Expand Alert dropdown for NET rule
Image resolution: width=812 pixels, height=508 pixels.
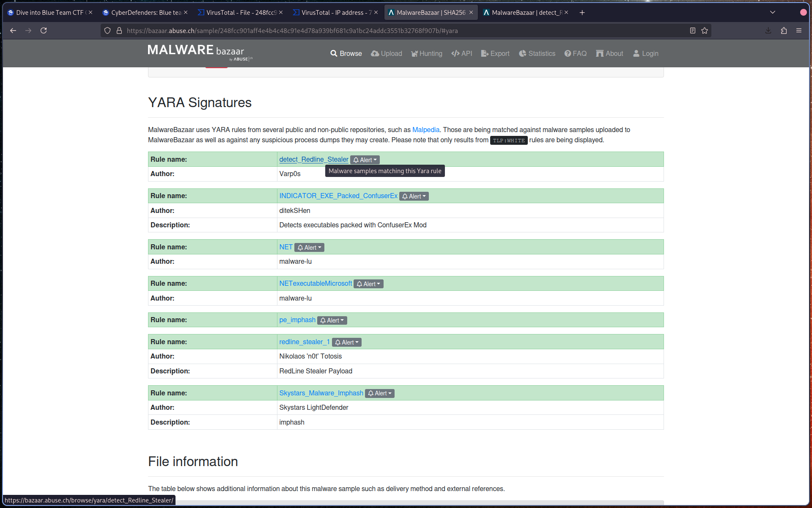point(309,247)
